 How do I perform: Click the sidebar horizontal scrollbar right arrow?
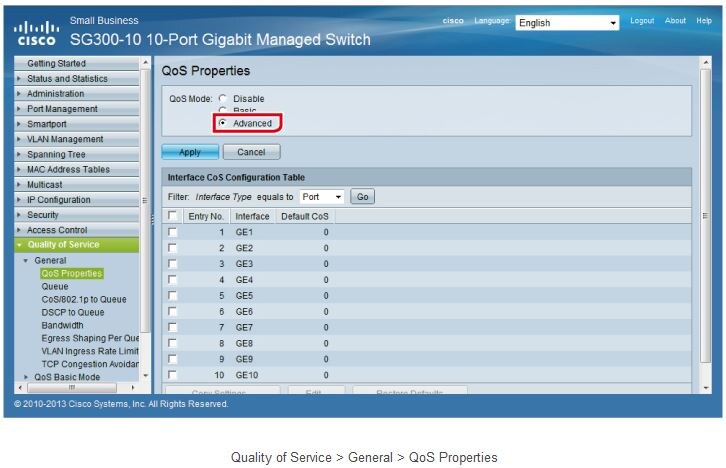(x=133, y=388)
